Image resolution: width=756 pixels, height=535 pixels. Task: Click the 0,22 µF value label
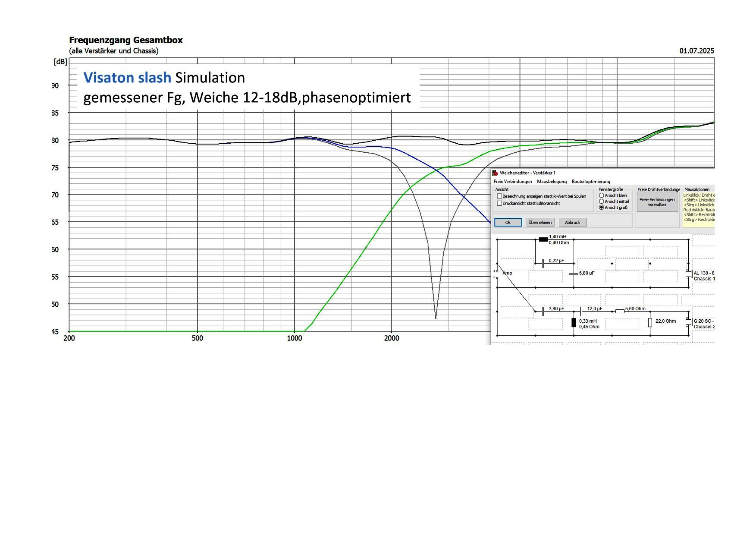[x=556, y=261]
